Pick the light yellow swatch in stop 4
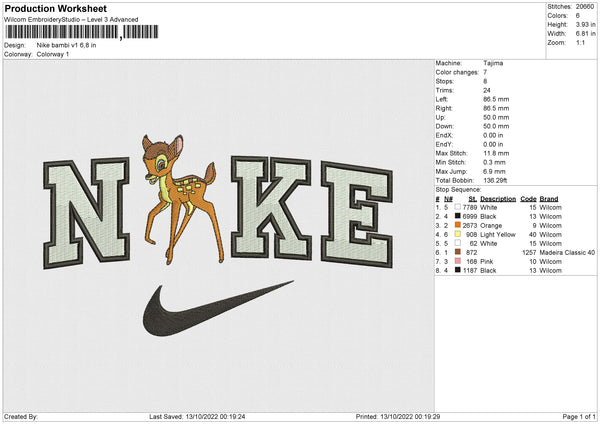This screenshot has height=424, width=600. tap(457, 234)
